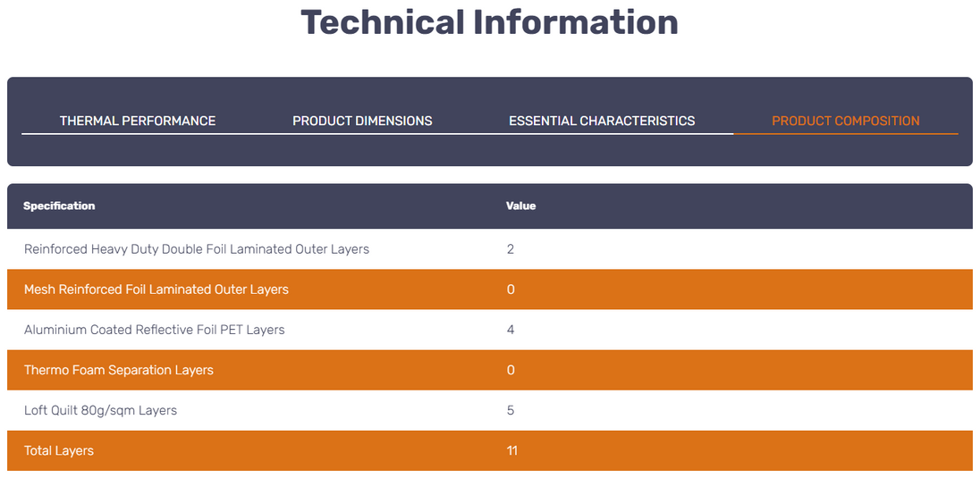Click the orange underline beneath Product Composition
The image size is (980, 478).
point(845,134)
